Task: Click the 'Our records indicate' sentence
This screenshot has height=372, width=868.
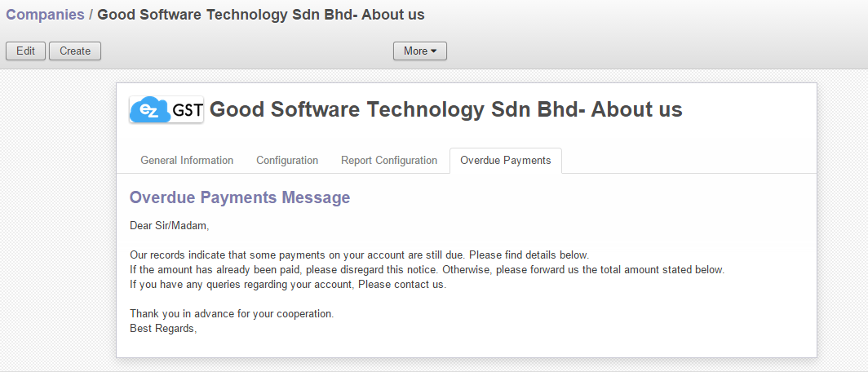Action: pyautogui.click(x=359, y=255)
